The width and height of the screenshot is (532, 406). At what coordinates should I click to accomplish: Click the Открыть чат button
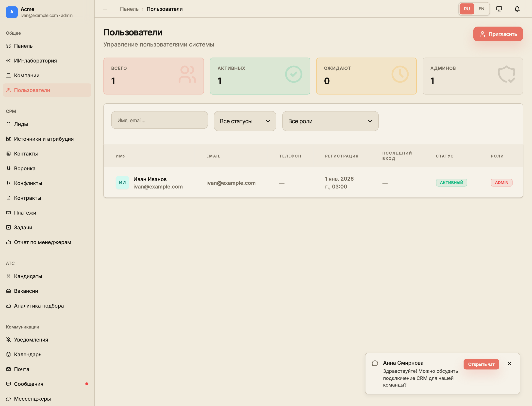coord(481,364)
